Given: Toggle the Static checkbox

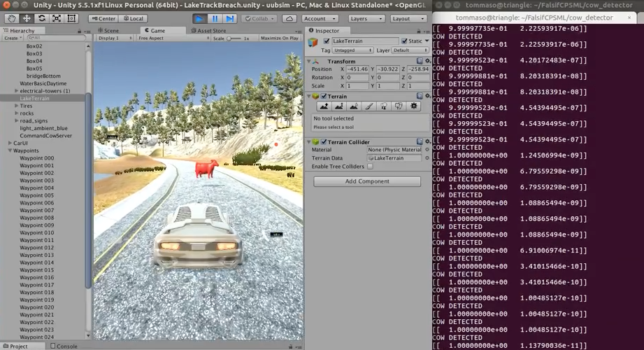Looking at the screenshot, I should click(405, 41).
